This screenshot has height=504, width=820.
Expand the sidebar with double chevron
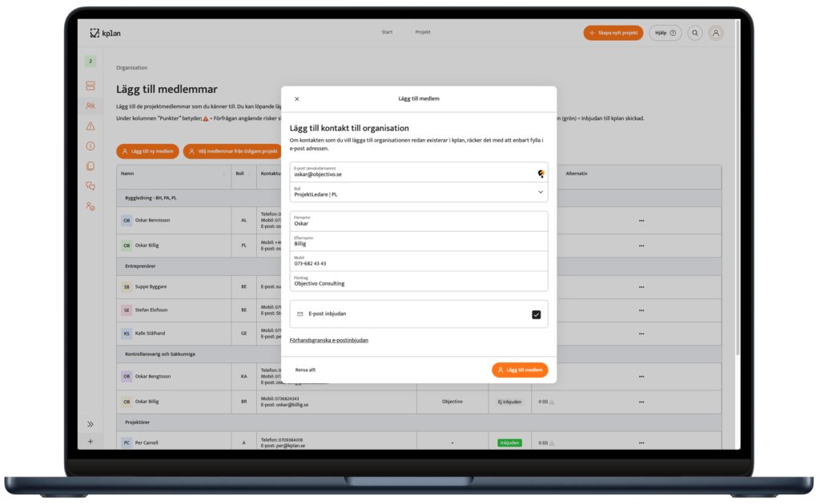click(90, 424)
